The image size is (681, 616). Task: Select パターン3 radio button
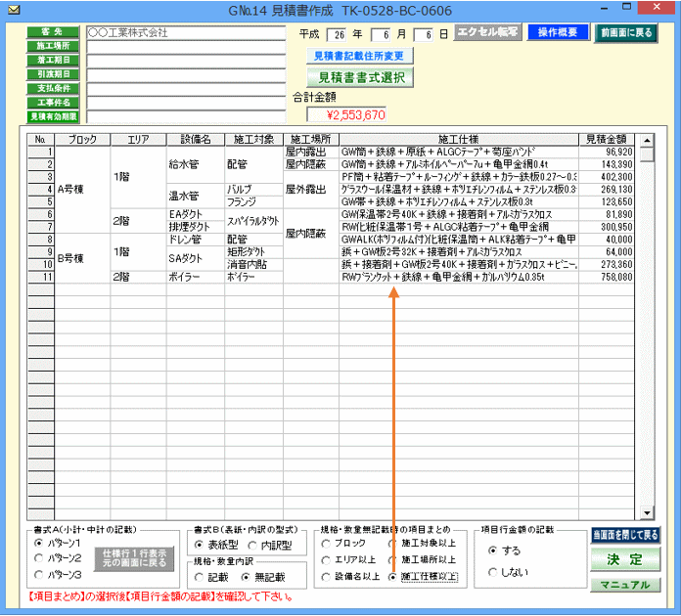click(x=39, y=575)
